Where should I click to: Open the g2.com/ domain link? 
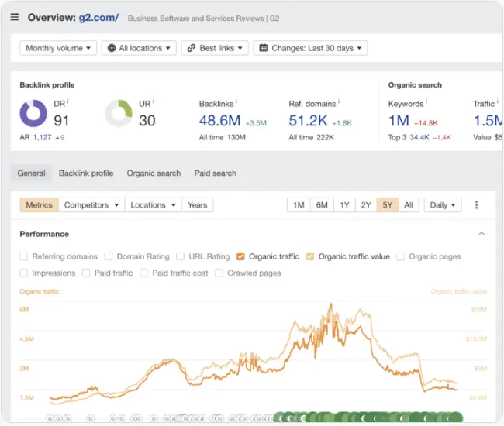(x=95, y=17)
